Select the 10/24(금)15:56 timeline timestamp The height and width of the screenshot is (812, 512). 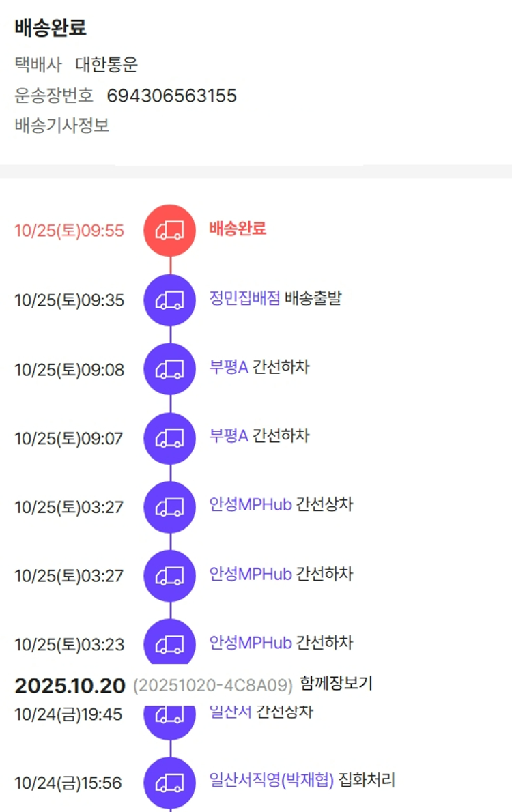(68, 783)
